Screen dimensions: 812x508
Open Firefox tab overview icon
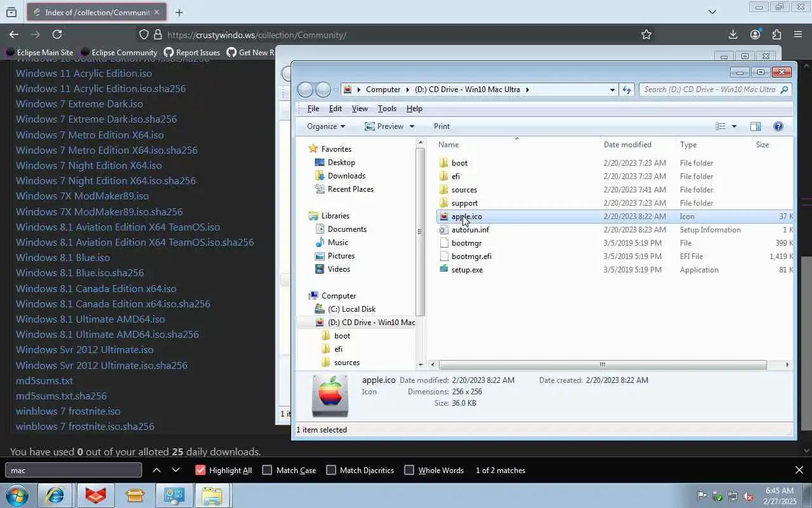click(11, 12)
